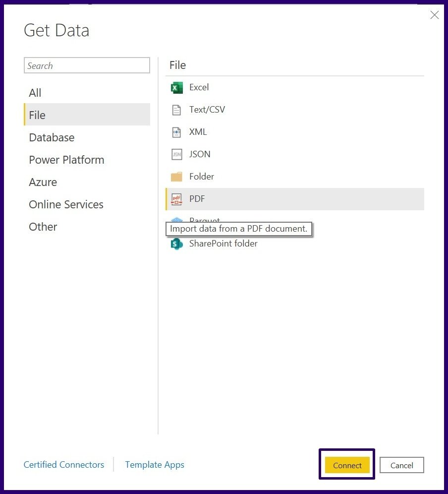This screenshot has height=494, width=448.
Task: Show All connector categories
Action: click(35, 93)
